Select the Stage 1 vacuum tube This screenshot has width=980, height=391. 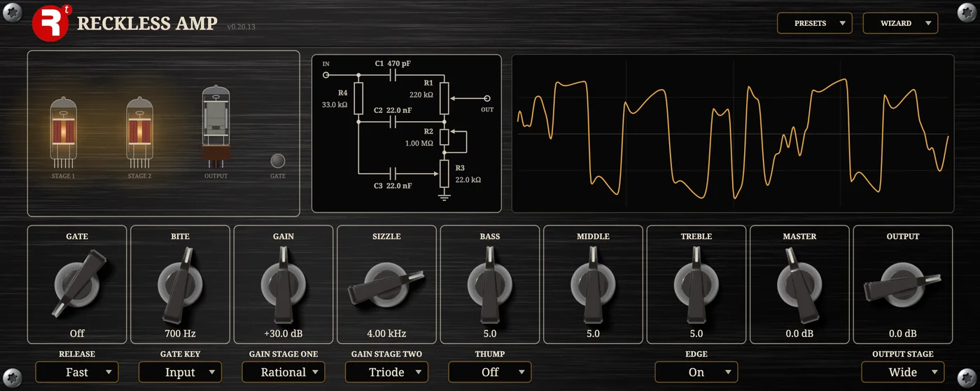point(63,132)
